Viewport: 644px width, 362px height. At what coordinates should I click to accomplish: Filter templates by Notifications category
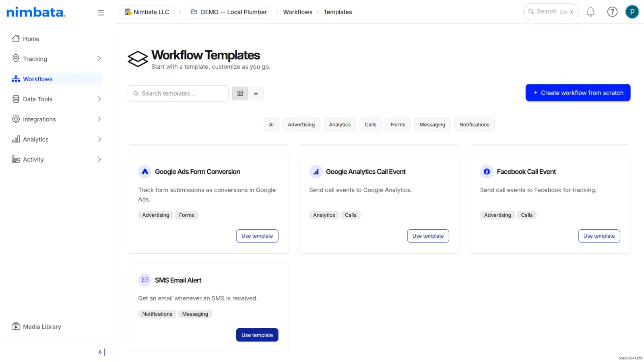[475, 125]
